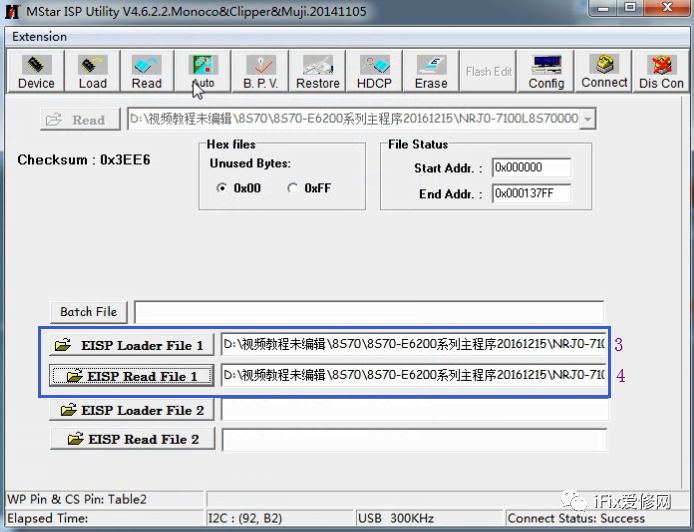Click the Connect toolbar icon
Screen dimensions: 694x532
click(x=604, y=71)
